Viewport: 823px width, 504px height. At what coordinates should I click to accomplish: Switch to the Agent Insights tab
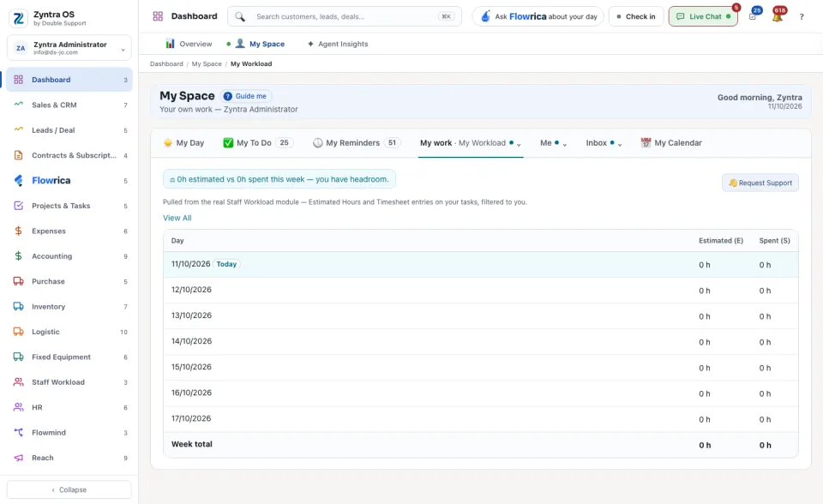pyautogui.click(x=338, y=44)
